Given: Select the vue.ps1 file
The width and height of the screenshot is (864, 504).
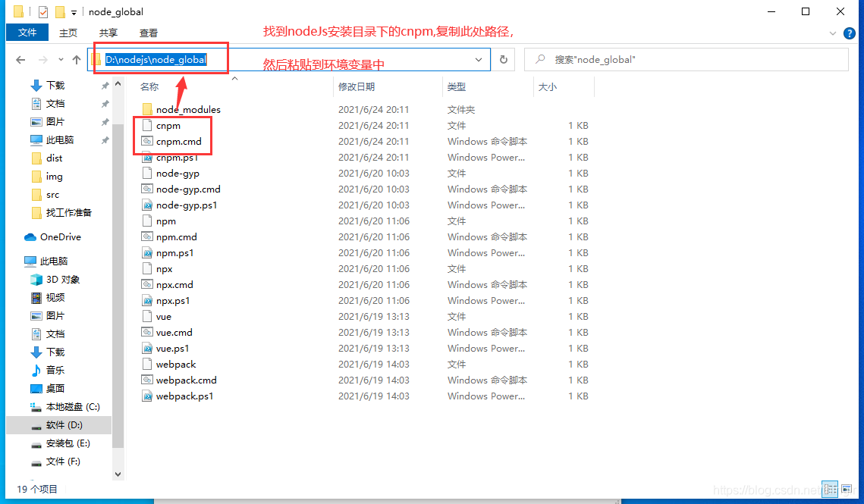Looking at the screenshot, I should (x=172, y=349).
